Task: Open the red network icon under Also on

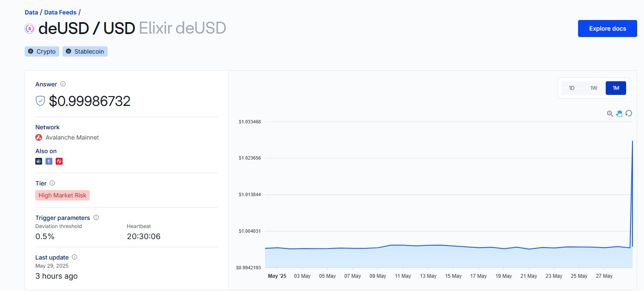Action: [59, 161]
